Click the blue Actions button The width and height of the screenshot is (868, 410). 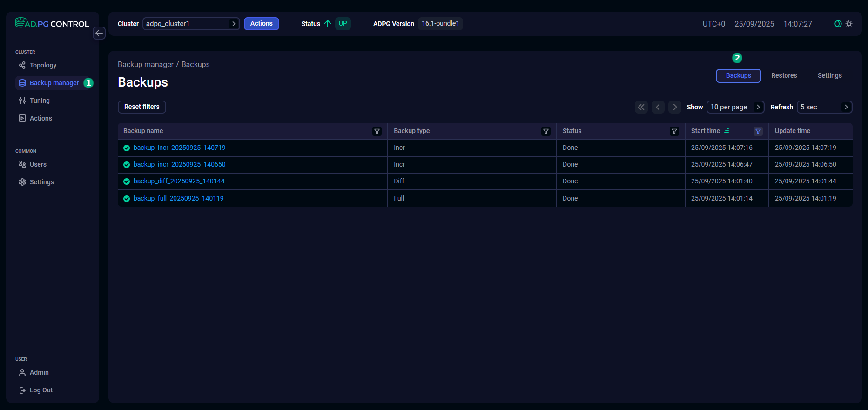click(261, 24)
